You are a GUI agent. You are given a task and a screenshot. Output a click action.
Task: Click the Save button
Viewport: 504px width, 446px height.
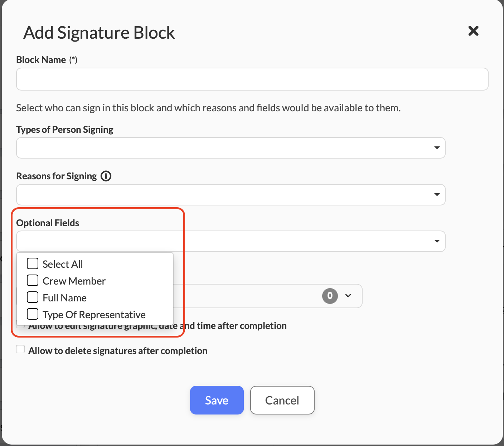217,400
